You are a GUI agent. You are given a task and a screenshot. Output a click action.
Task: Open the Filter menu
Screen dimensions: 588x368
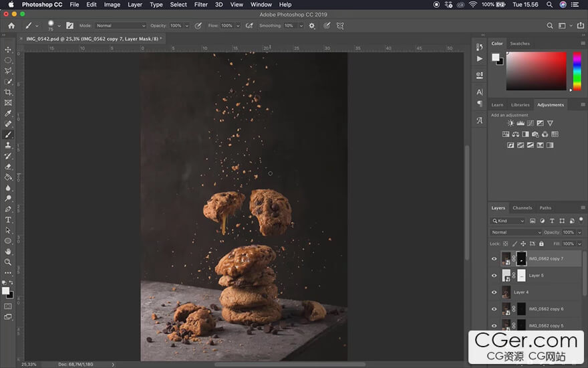pyautogui.click(x=200, y=5)
